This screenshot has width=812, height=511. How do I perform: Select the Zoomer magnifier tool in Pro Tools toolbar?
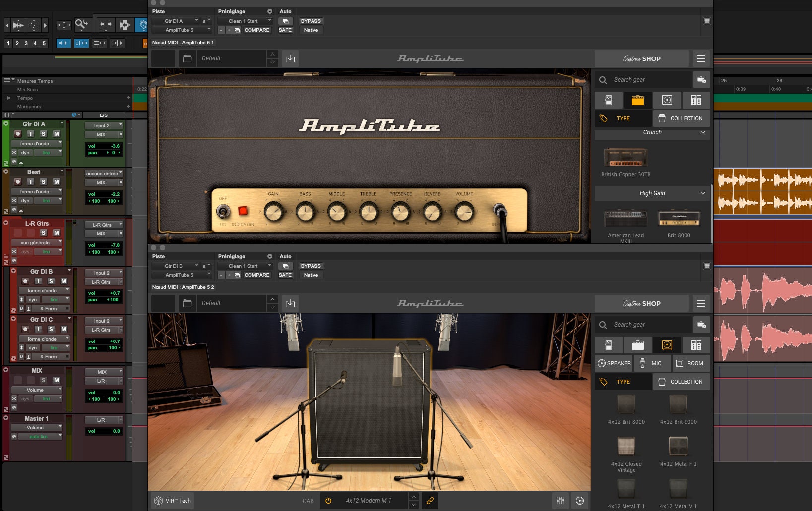(x=81, y=24)
